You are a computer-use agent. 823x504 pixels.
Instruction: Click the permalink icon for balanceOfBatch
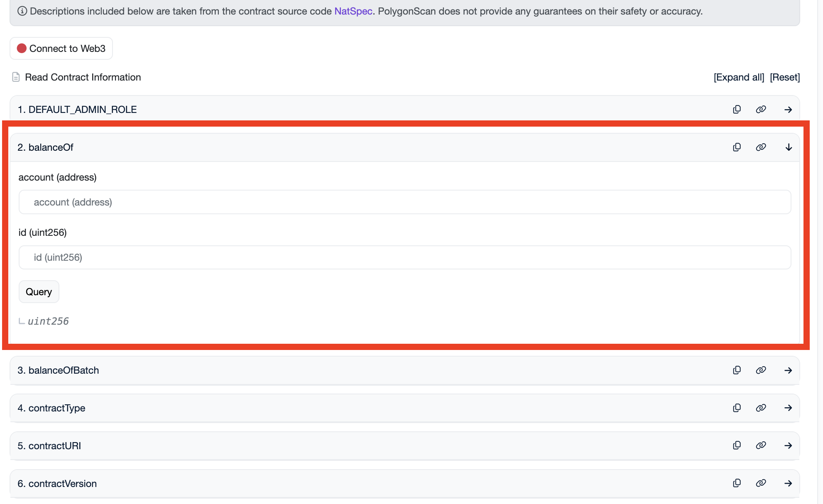[x=761, y=370]
